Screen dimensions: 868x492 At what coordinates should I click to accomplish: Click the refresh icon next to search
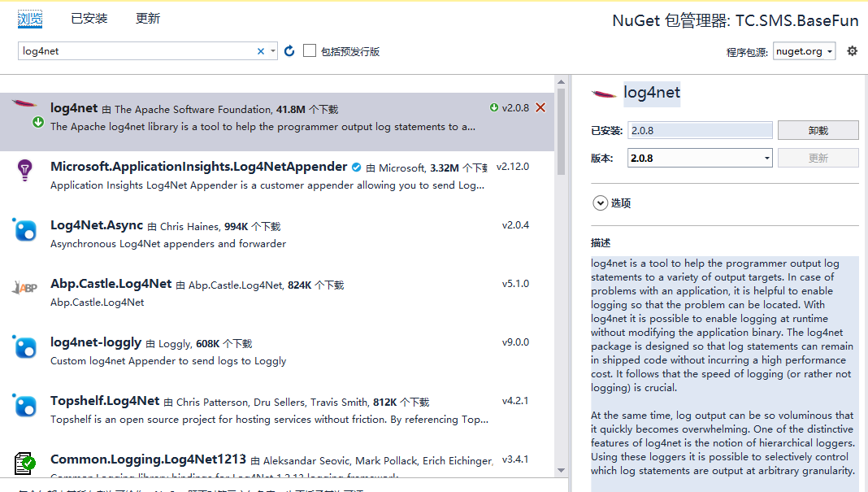pyautogui.click(x=289, y=51)
